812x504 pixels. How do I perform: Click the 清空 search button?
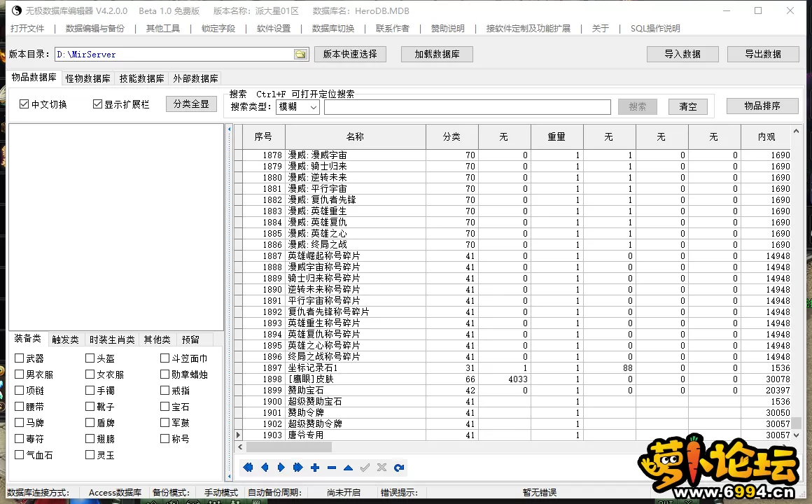pos(688,106)
